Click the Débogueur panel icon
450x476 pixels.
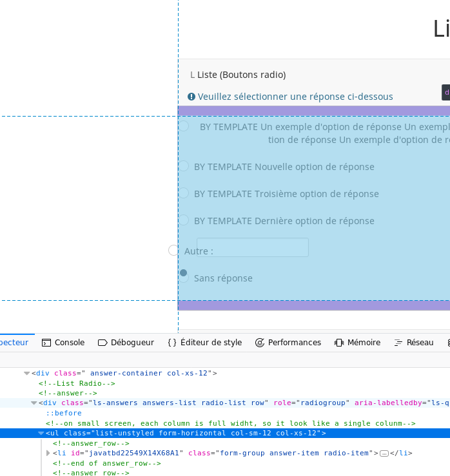(x=103, y=343)
